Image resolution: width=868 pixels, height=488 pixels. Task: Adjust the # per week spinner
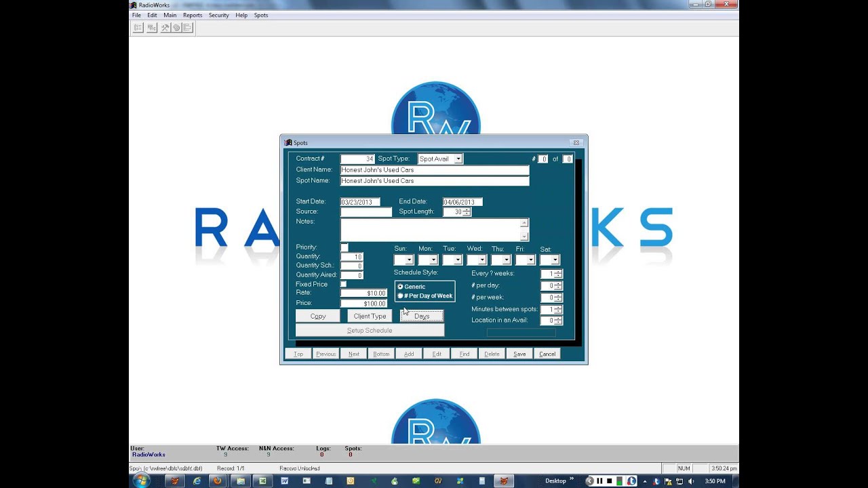[x=558, y=298]
